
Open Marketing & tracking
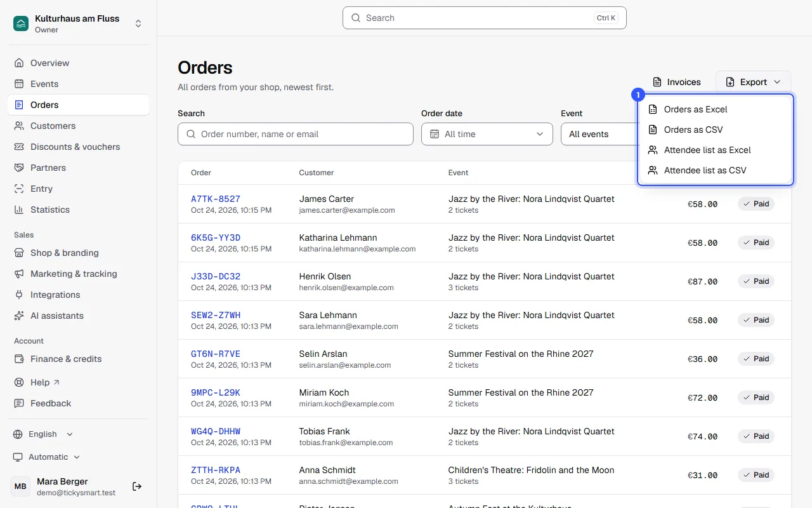pos(79,274)
